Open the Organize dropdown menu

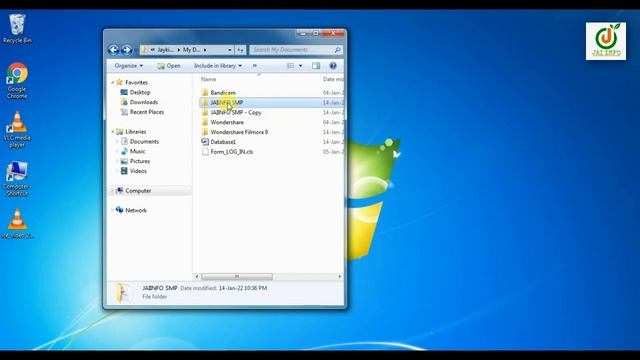click(x=129, y=66)
